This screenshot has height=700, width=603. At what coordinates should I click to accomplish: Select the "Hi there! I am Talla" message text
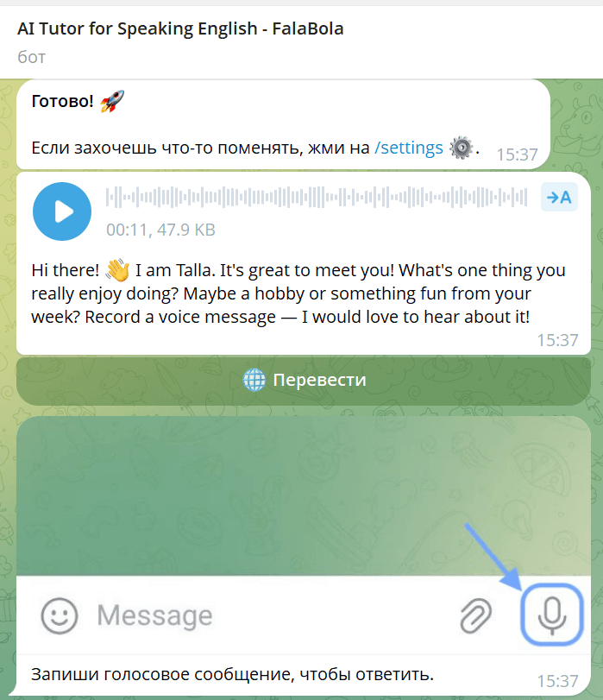(x=298, y=293)
